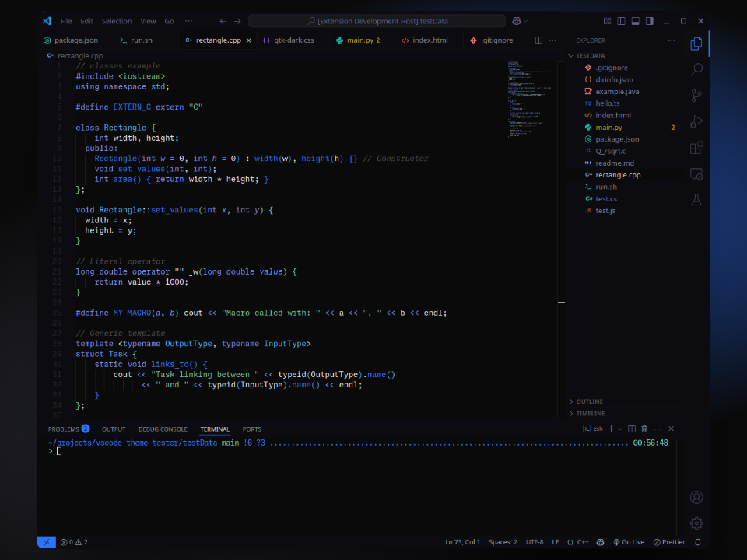Click the command center search box
This screenshot has width=747, height=560.
click(377, 21)
